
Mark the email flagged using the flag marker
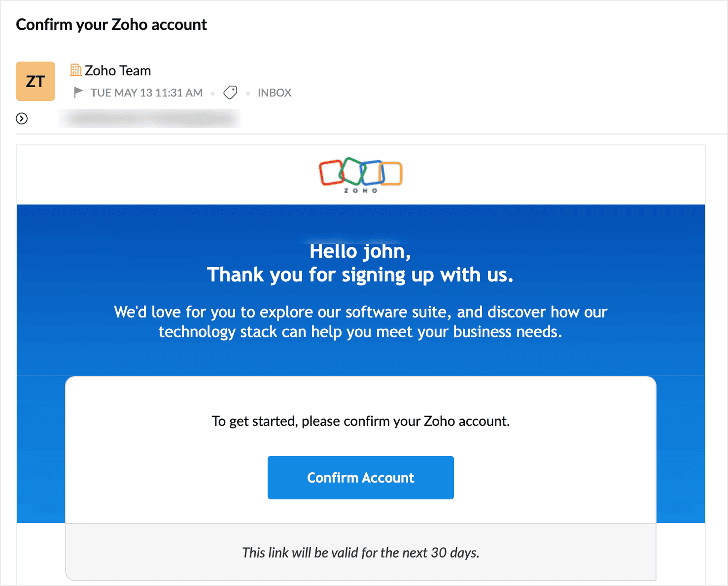[78, 92]
